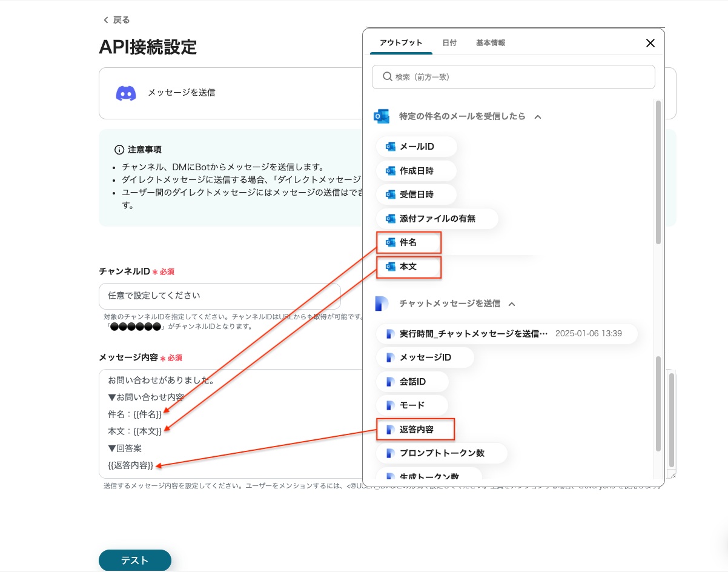
Task: Click the message text area scrollbar
Action: pyautogui.click(x=671, y=419)
